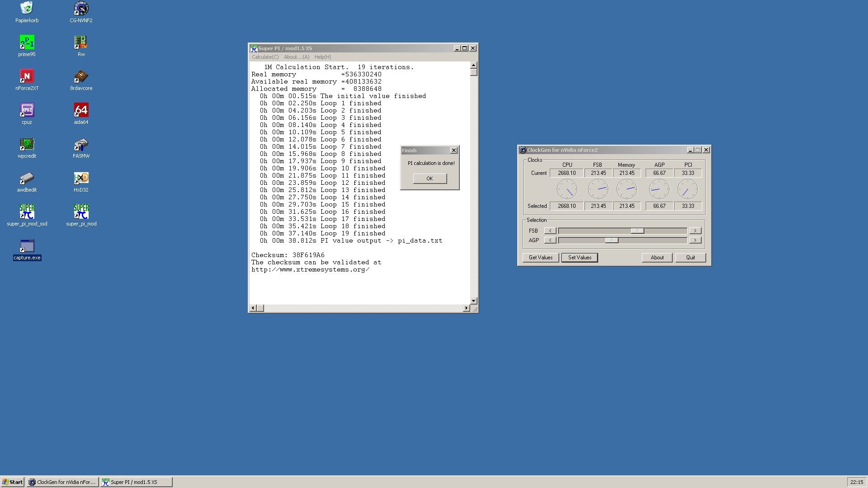Select the super_pi_mod desktop shortcut
Image resolution: width=868 pixels, height=488 pixels.
(x=81, y=216)
